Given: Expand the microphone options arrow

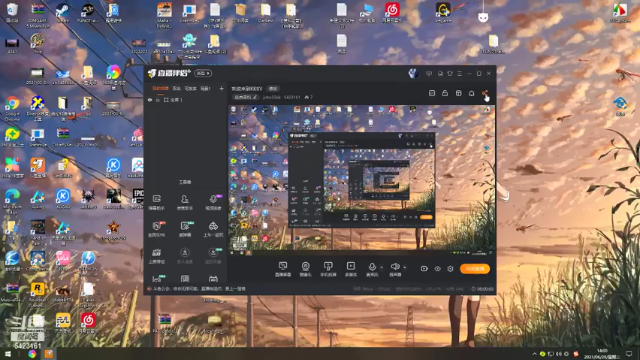Looking at the screenshot, I should [x=382, y=268].
